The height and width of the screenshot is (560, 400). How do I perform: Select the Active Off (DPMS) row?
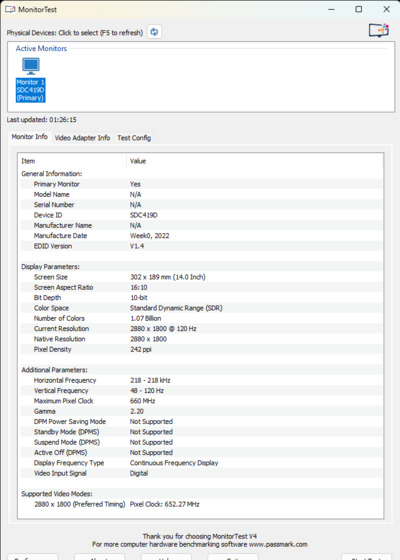coord(201,453)
